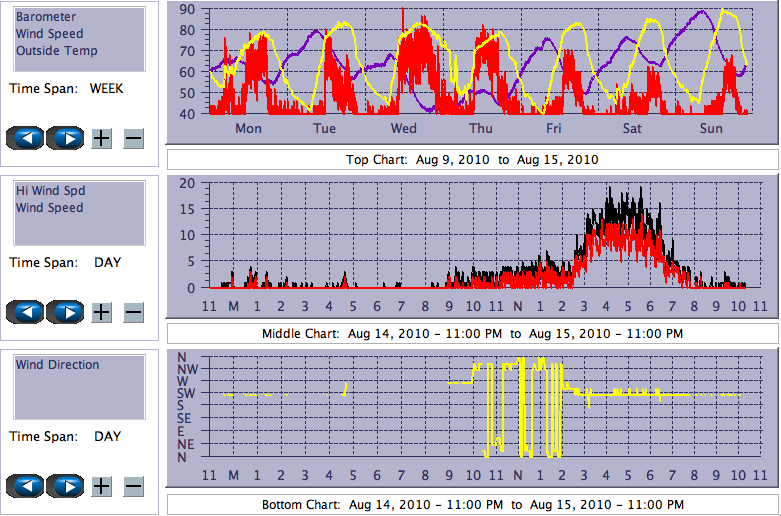Click the Middle Chart date range label

pyautogui.click(x=472, y=333)
